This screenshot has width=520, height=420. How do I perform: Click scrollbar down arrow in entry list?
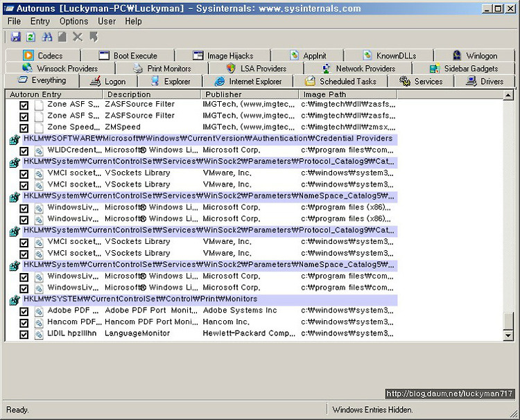coord(508,335)
